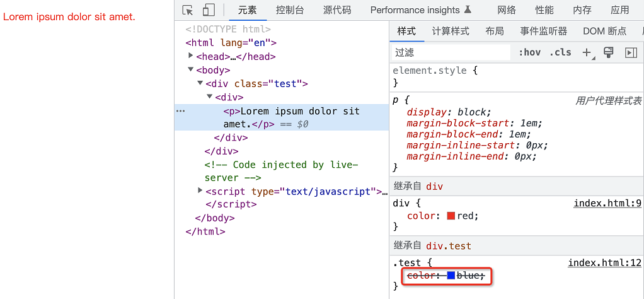
Task: Activate the inspect element picker icon
Action: tap(188, 10)
